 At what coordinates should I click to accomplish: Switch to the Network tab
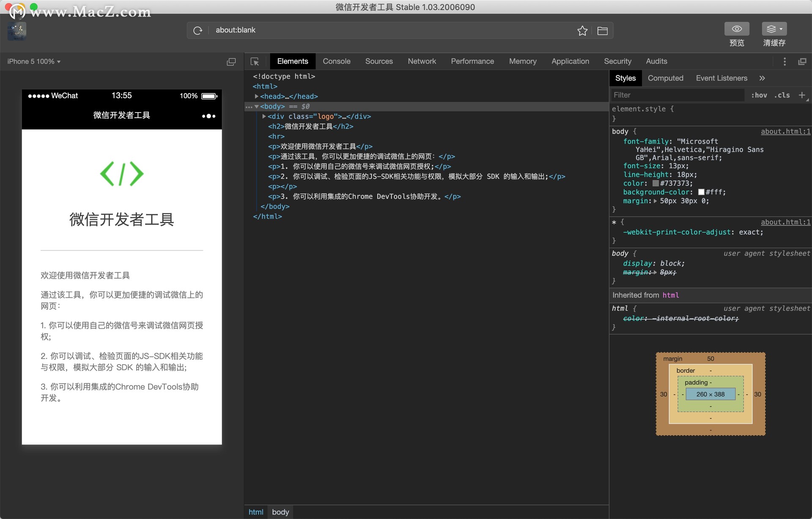coord(421,61)
